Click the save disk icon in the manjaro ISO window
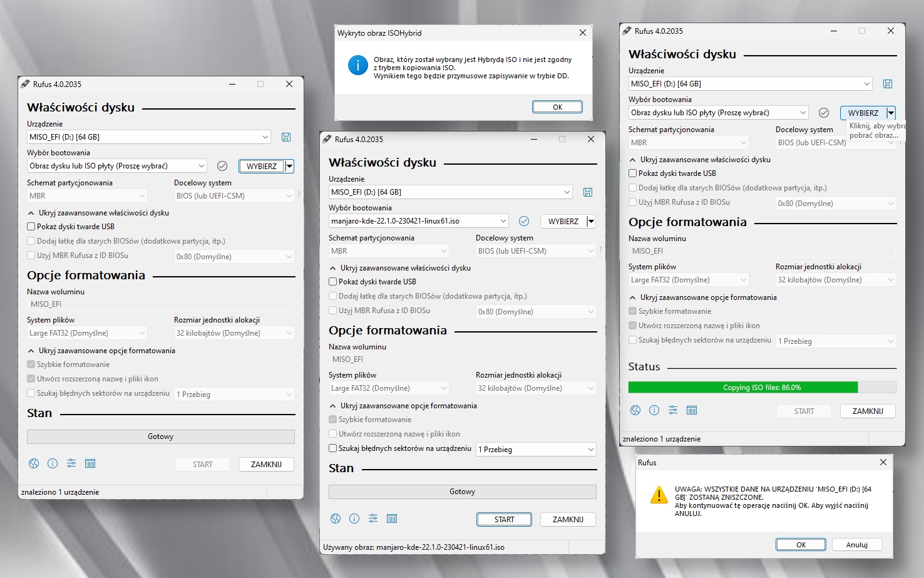Viewport: 924px width, 578px height. (x=588, y=192)
